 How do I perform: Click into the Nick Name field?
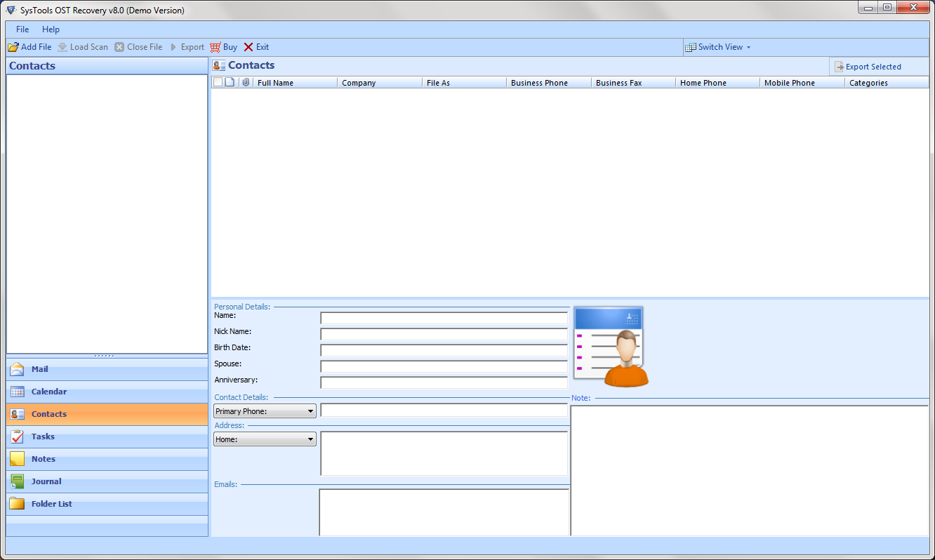444,334
